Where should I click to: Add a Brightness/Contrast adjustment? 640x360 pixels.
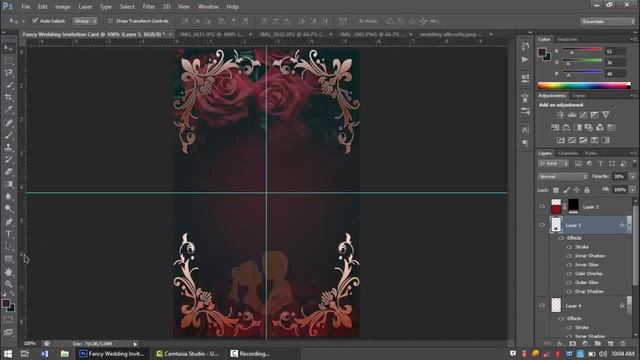(561, 115)
